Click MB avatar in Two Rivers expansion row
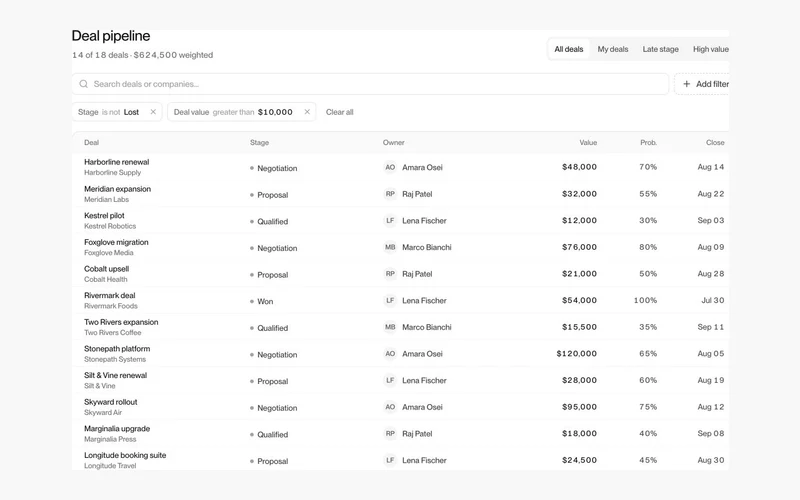 click(x=390, y=327)
